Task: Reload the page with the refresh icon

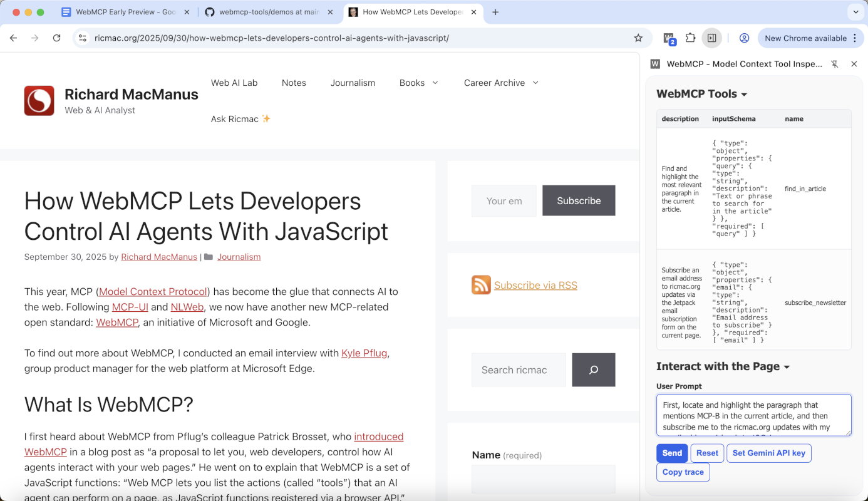Action: tap(56, 38)
